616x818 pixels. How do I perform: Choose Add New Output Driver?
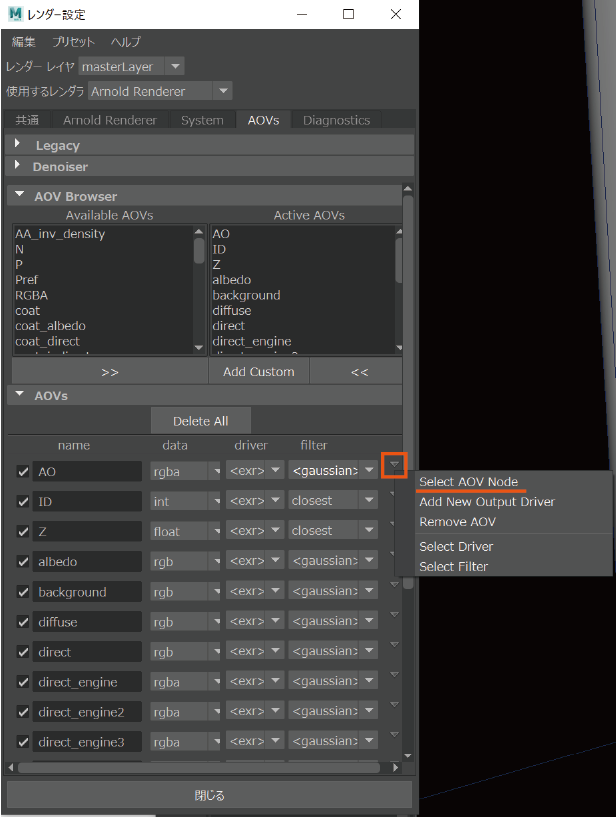[x=487, y=502]
